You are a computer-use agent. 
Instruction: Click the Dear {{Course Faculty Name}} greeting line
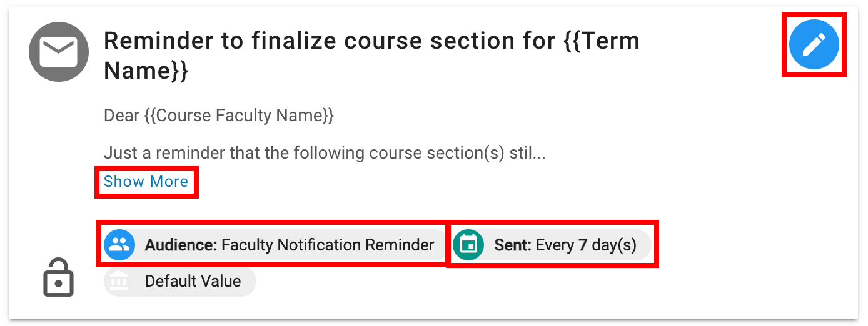pos(219,116)
